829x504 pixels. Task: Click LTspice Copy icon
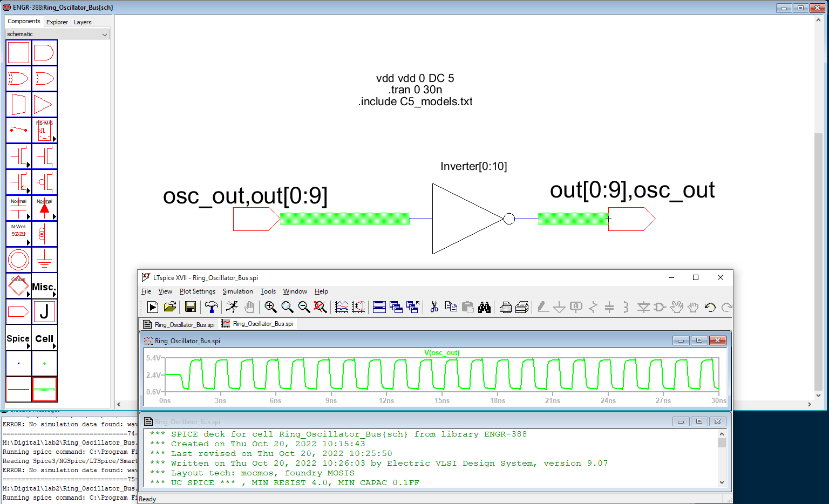pyautogui.click(x=451, y=307)
